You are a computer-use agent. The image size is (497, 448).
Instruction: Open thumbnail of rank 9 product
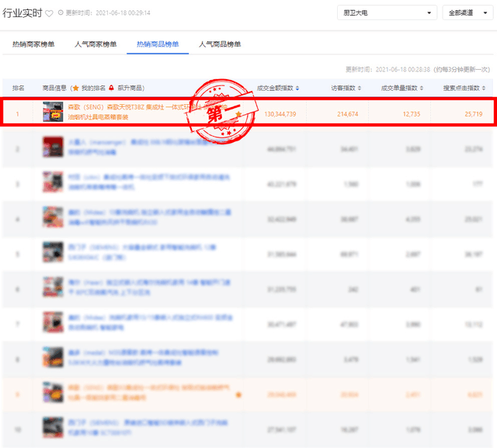[53, 392]
